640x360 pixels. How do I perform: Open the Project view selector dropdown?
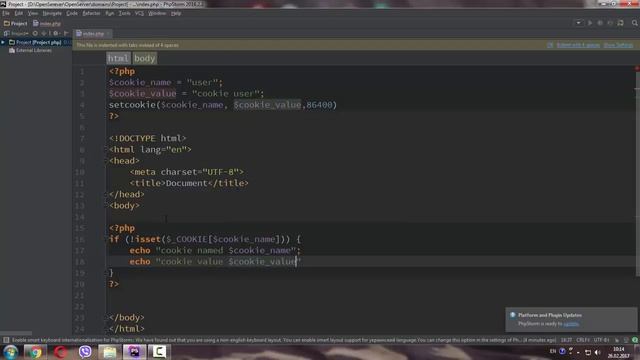pyautogui.click(x=16, y=33)
